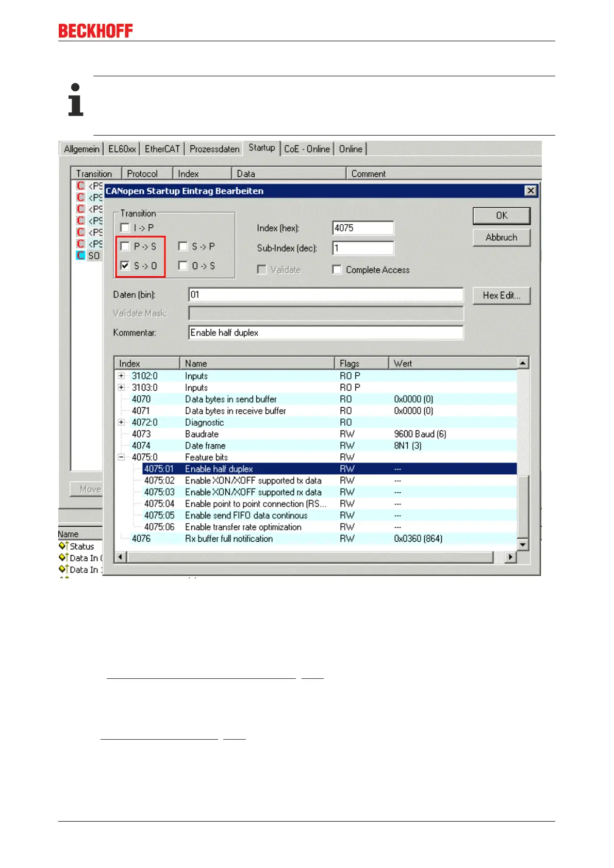This screenshot has width=614, height=868.
Task: Click the C icon in the SO row
Action: click(x=80, y=255)
